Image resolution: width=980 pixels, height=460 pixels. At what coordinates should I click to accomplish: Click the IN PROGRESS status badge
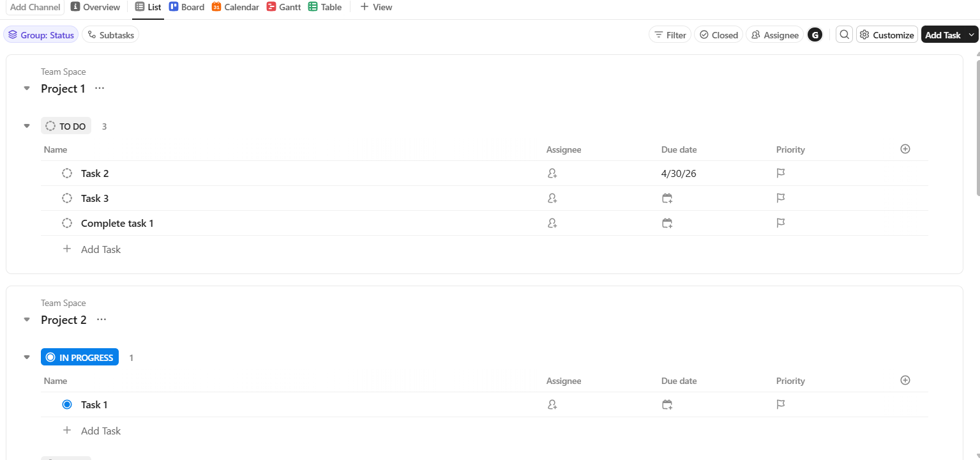[80, 357]
